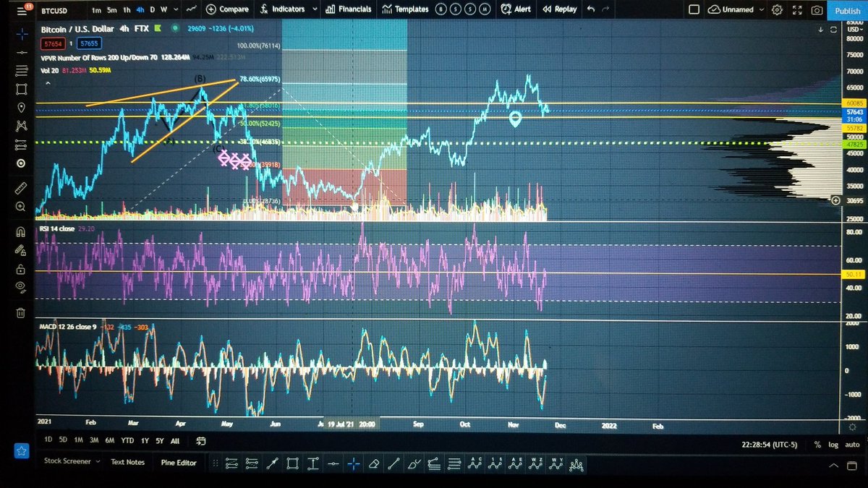Viewport: 868px width, 488px height.
Task: Open chart settings gear in top bar
Action: pyautogui.click(x=777, y=10)
